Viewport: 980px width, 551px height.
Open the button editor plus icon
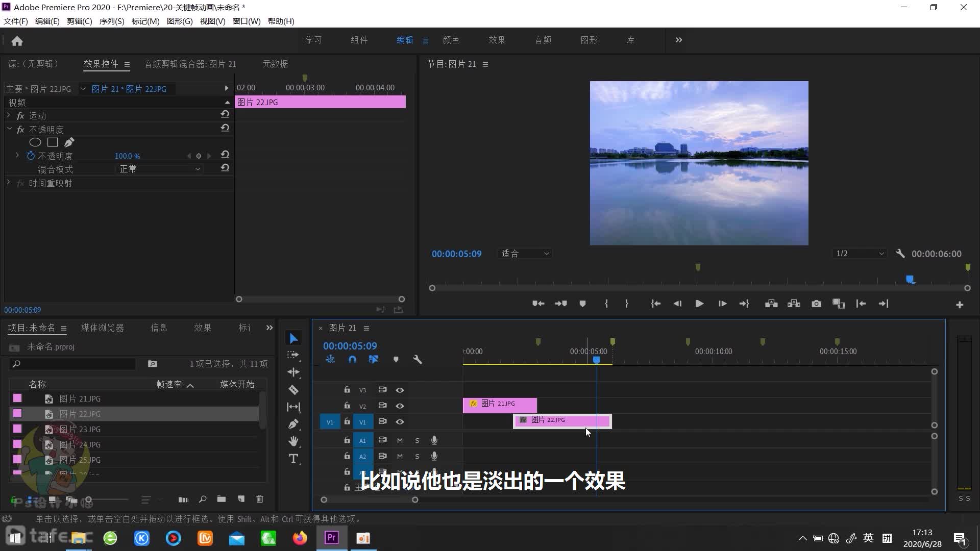coord(960,305)
